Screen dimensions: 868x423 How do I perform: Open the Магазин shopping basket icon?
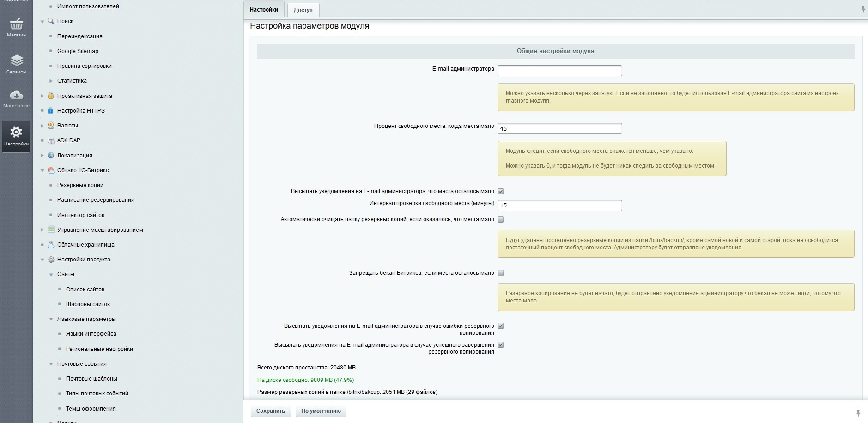16,24
